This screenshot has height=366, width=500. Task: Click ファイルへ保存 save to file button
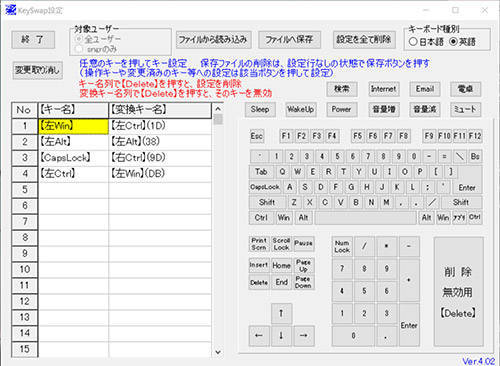[289, 40]
